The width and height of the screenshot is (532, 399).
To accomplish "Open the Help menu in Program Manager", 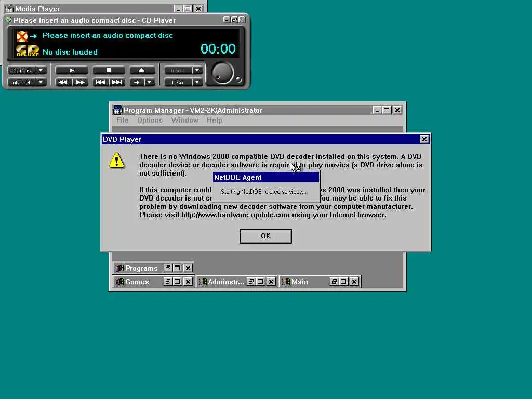I will [215, 120].
